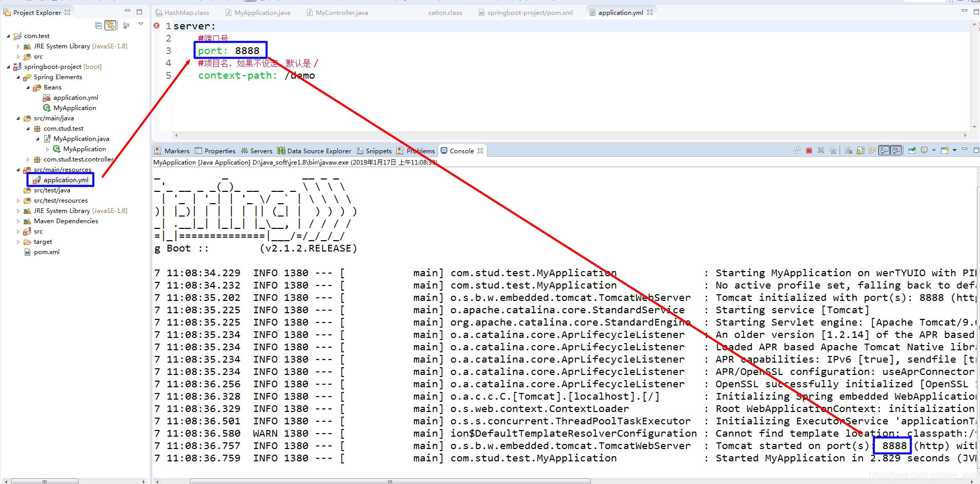Toggle show console on standard out
980x484 pixels.
click(x=884, y=150)
